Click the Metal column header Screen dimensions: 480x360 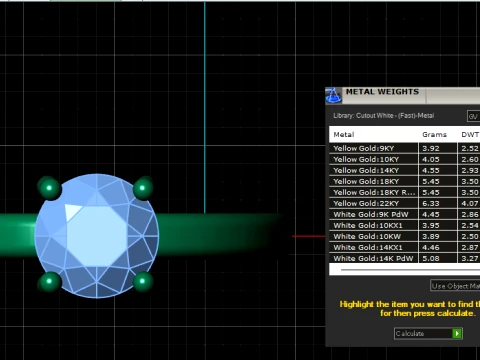pos(344,135)
